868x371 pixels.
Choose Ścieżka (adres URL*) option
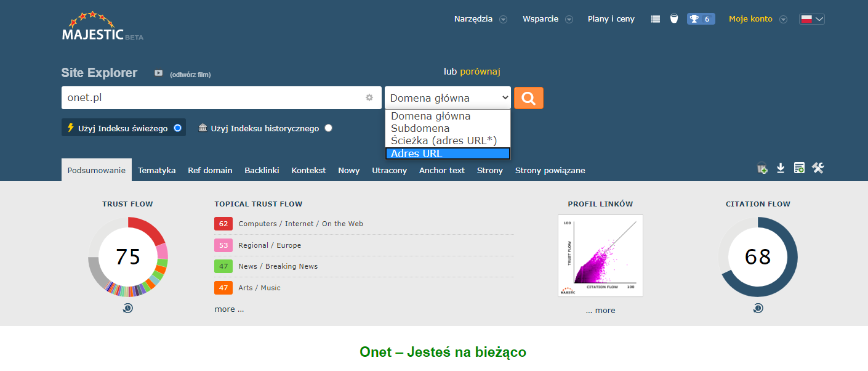[x=448, y=141]
